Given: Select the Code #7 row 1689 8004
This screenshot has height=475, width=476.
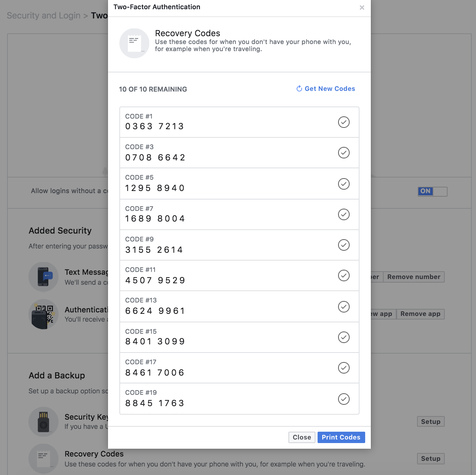Looking at the screenshot, I should (227, 214).
